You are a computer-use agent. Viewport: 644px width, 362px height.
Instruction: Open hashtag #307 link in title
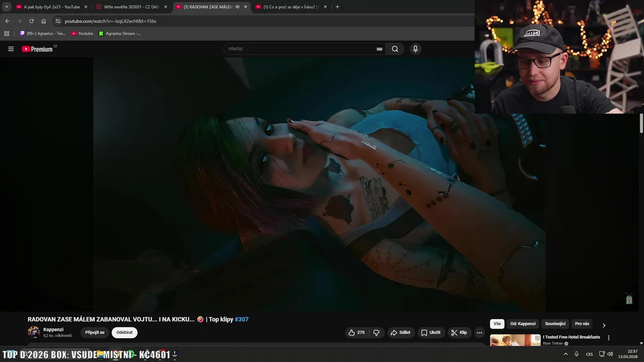(x=242, y=319)
